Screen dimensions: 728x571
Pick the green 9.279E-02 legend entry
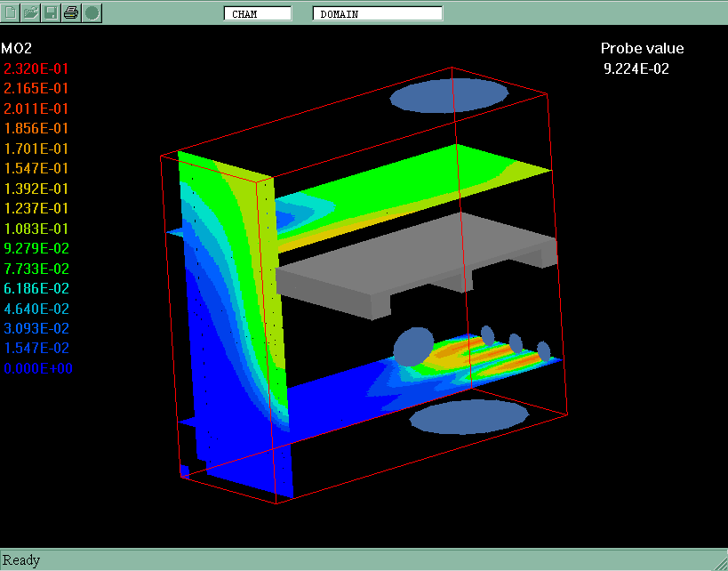click(36, 248)
